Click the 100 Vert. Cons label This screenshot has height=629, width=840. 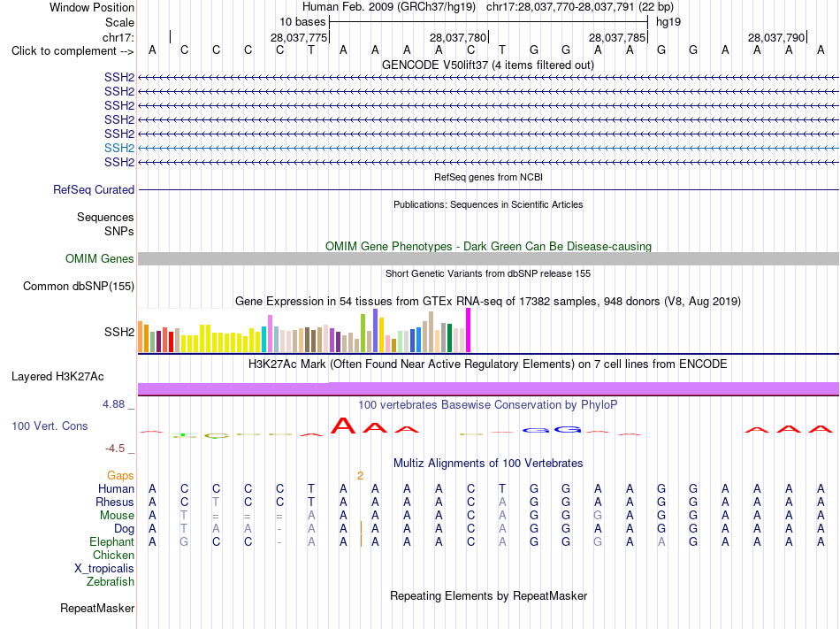50,426
